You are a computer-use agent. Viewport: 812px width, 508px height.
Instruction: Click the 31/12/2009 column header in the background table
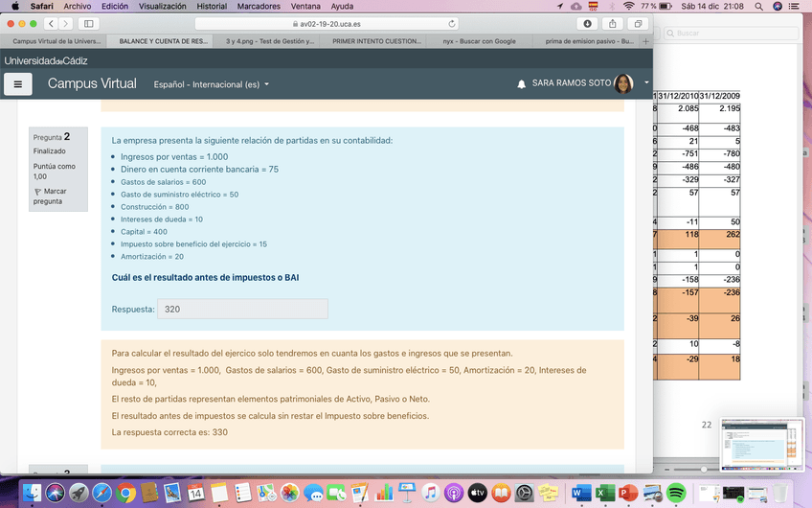[719, 96]
